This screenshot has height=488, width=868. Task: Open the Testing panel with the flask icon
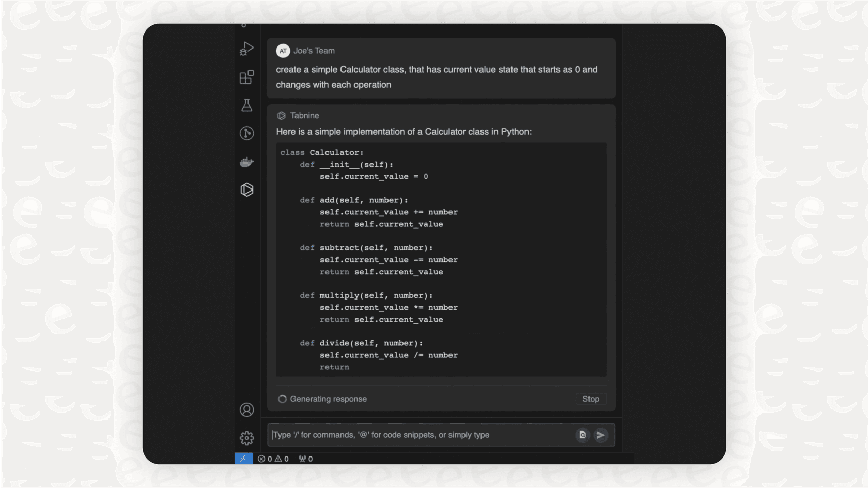click(246, 105)
